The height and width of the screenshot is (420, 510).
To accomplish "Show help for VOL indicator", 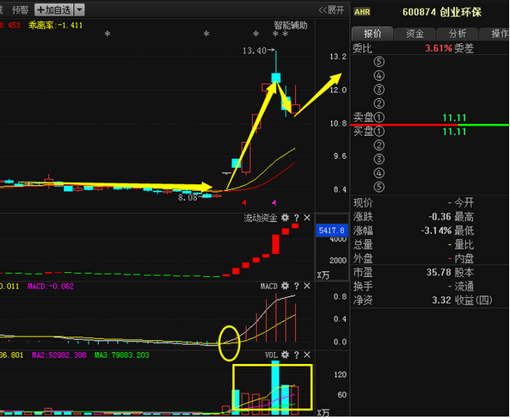I will click(x=297, y=355).
